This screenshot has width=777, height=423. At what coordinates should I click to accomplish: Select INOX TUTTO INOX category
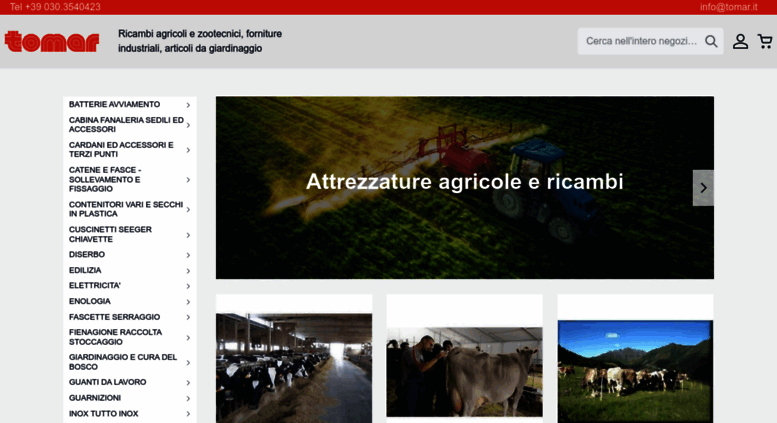click(104, 414)
